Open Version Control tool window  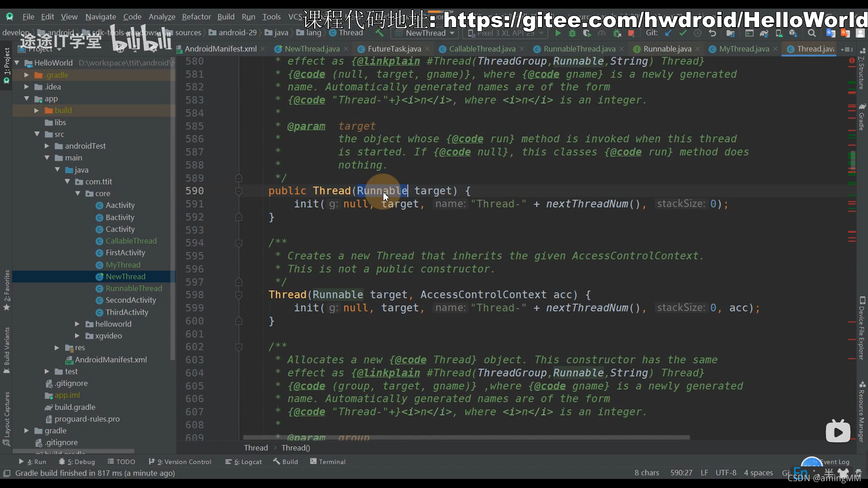tap(180, 462)
